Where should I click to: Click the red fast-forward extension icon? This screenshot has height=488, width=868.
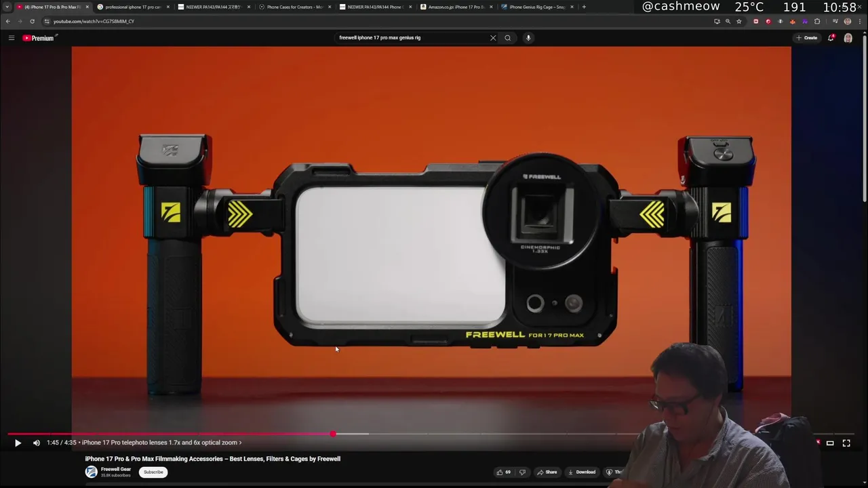(x=756, y=21)
